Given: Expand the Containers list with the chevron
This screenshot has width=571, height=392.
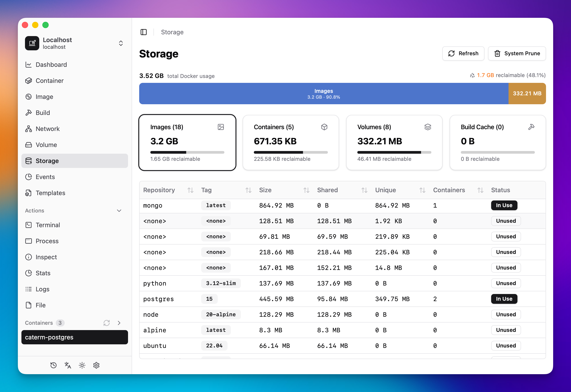Looking at the screenshot, I should pyautogui.click(x=120, y=323).
